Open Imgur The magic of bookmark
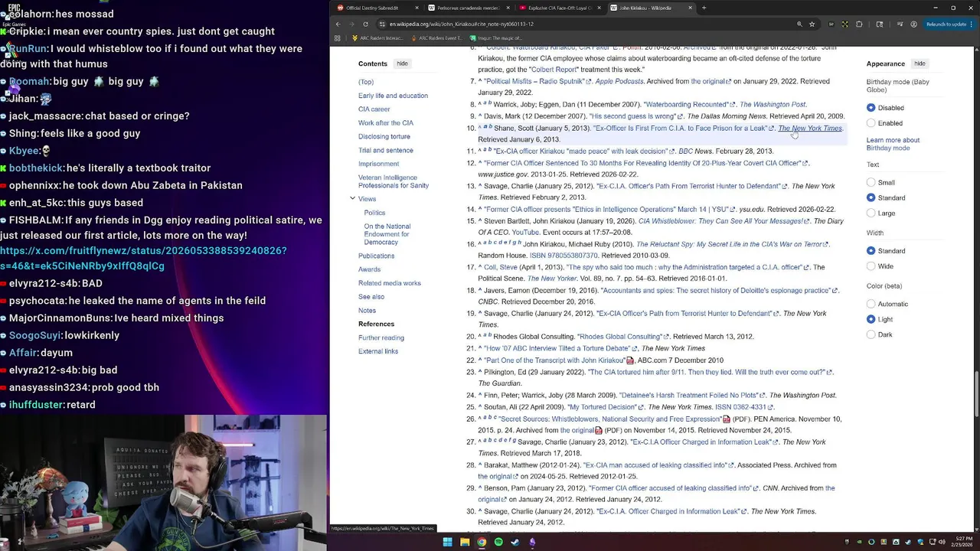 [496, 37]
